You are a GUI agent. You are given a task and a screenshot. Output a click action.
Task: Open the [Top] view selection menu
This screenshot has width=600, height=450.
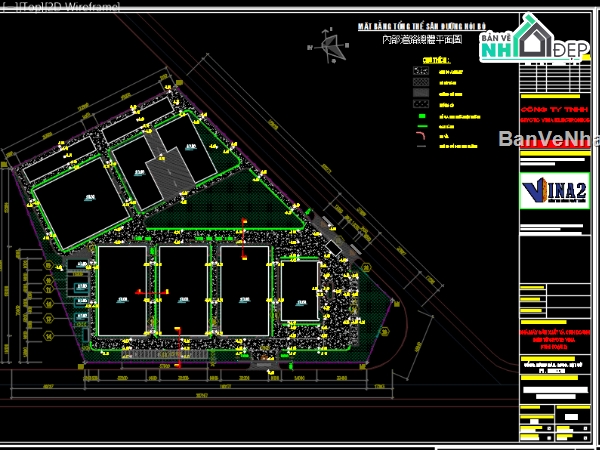pos(27,7)
